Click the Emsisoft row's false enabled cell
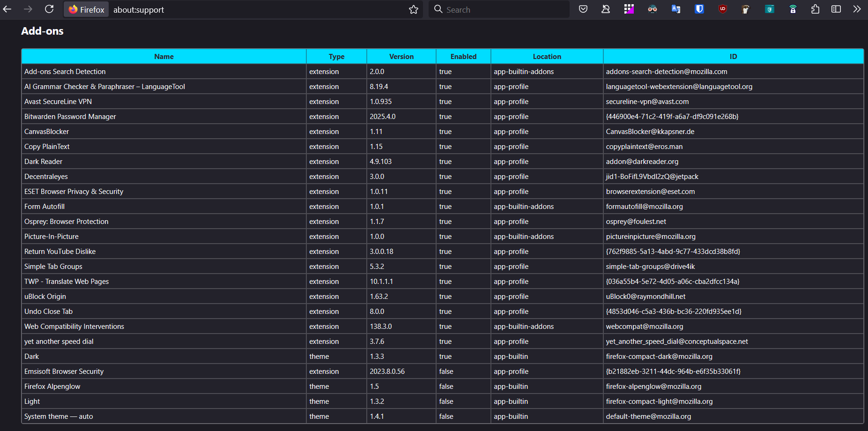Screen dimensions: 868x431 [463, 371]
